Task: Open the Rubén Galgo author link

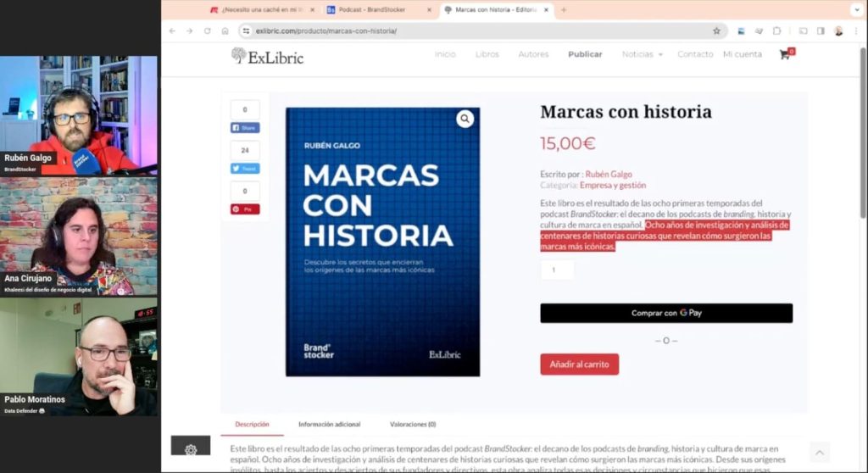Action: pos(609,174)
